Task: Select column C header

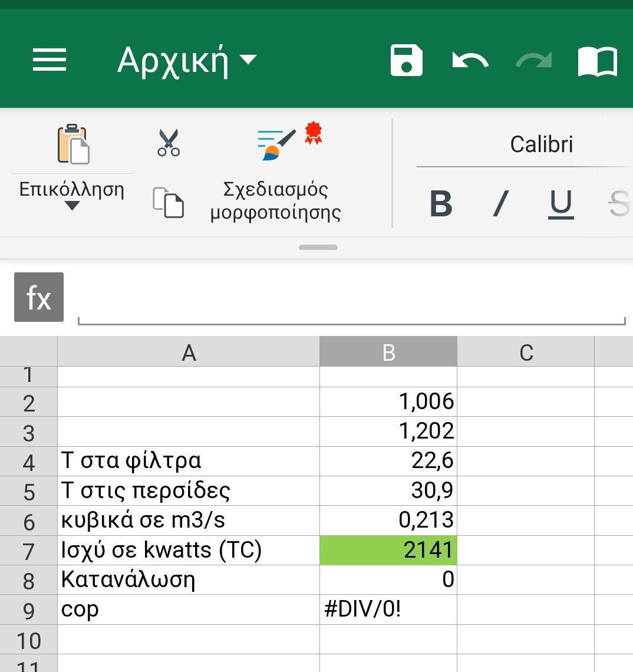Action: pos(526,353)
